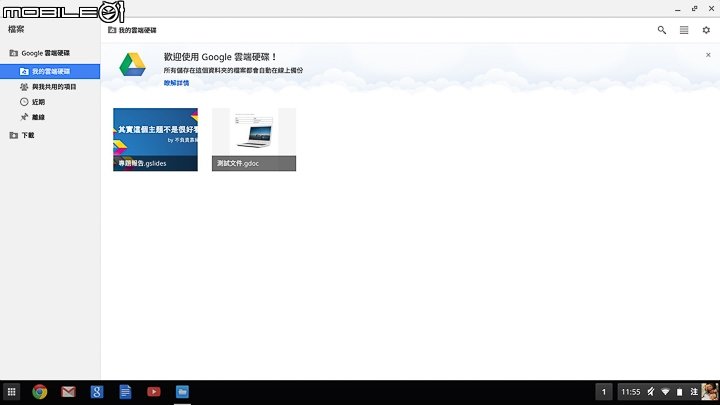This screenshot has width=720, height=405.
Task: Switch to list view layout
Action: coord(684,30)
